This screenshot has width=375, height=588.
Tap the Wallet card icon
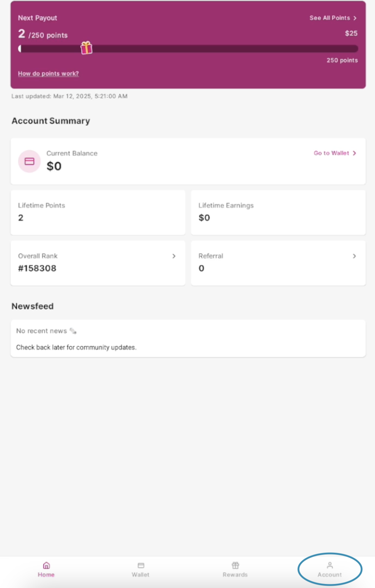tap(141, 565)
